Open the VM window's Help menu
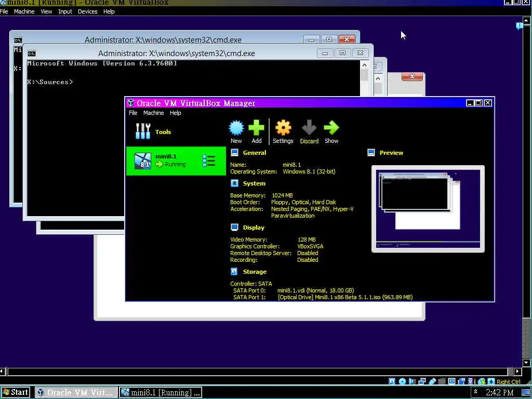This screenshot has width=532, height=399. coord(109,11)
